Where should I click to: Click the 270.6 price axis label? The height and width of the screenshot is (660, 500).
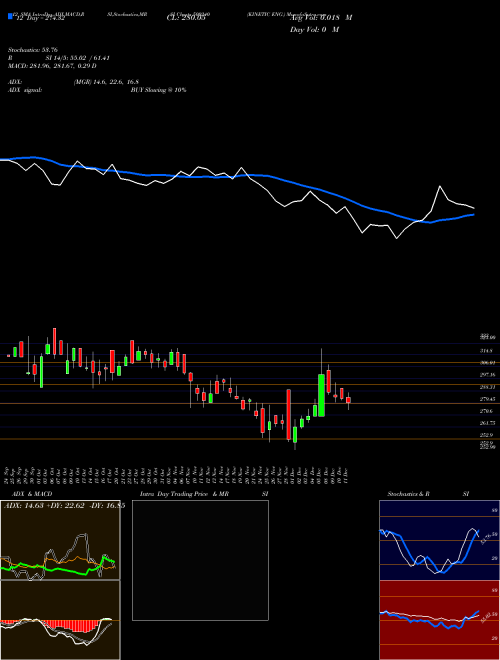pos(486,411)
